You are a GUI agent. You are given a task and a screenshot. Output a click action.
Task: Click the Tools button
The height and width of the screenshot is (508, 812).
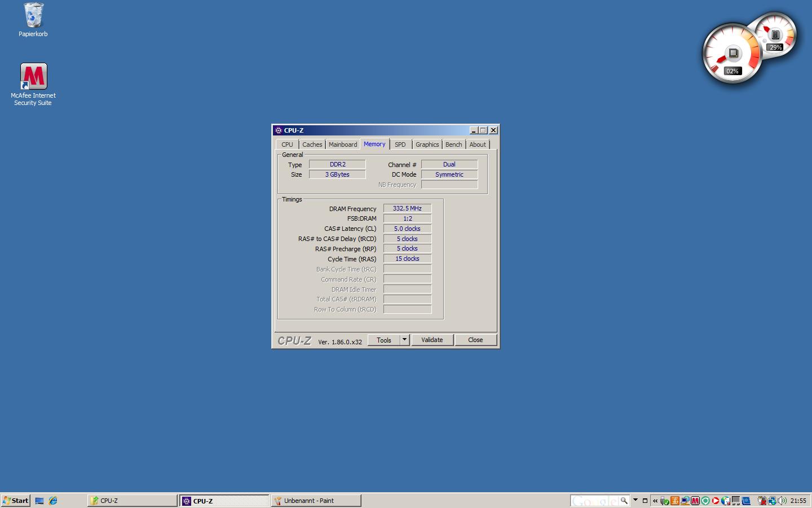pyautogui.click(x=384, y=340)
